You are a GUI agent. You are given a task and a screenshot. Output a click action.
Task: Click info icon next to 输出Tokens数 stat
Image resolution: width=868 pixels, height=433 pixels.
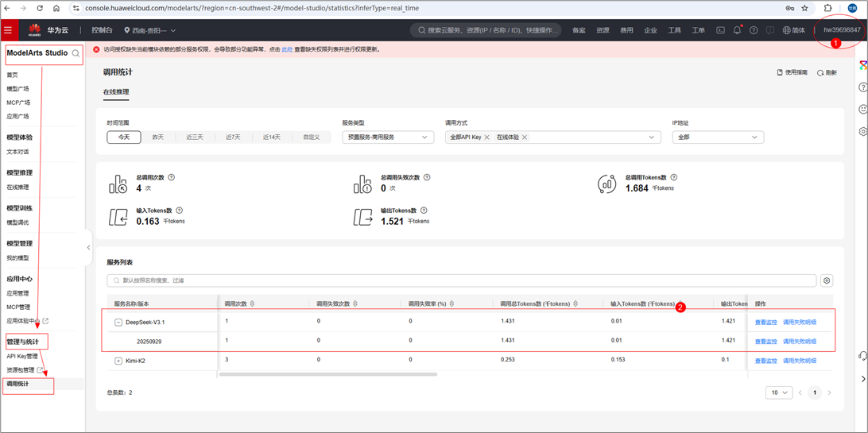click(x=424, y=210)
